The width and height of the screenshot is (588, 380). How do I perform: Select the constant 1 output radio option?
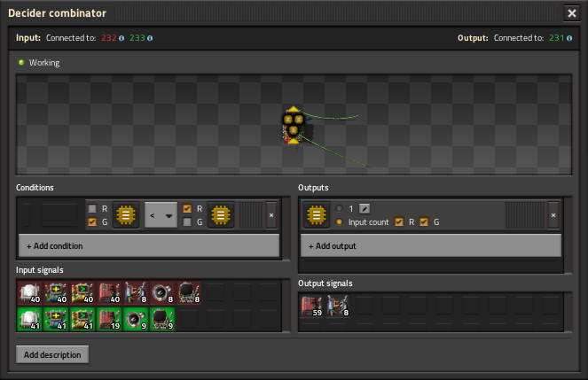(x=339, y=208)
